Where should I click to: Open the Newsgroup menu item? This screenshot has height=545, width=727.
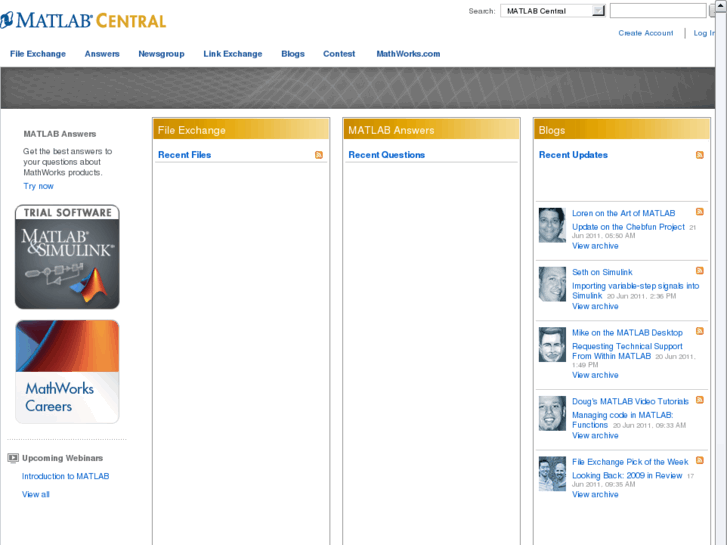(x=161, y=54)
